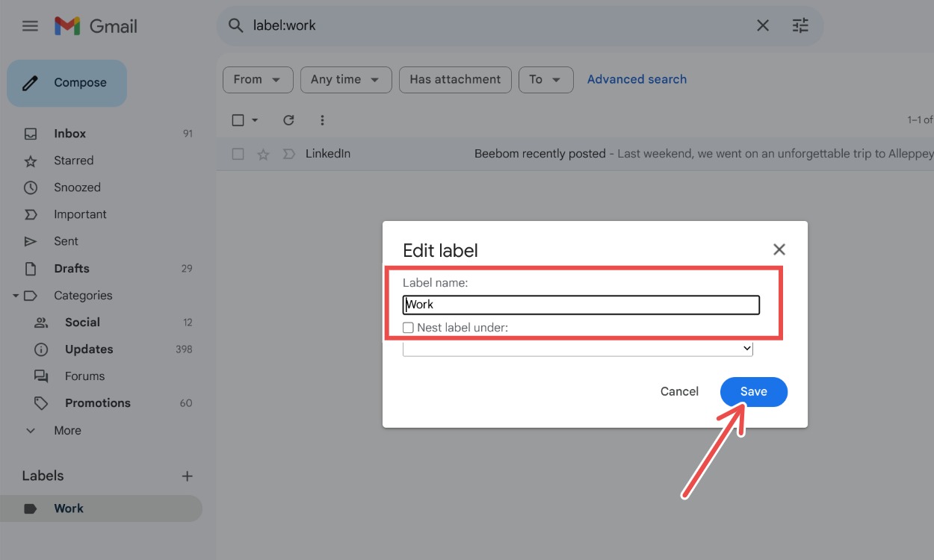The image size is (934, 560).
Task: Open the Any time filter dropdown
Action: tap(346, 79)
